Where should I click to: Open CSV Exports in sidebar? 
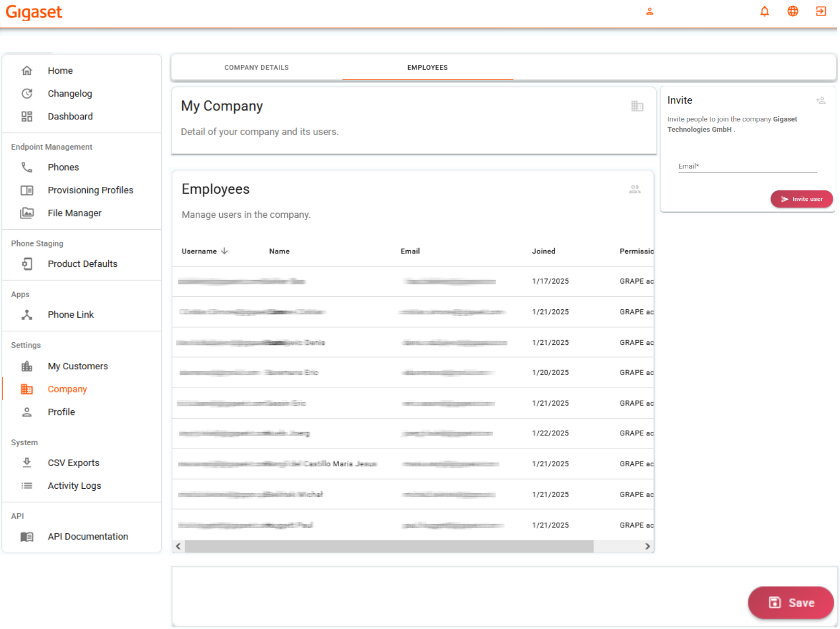(x=73, y=463)
